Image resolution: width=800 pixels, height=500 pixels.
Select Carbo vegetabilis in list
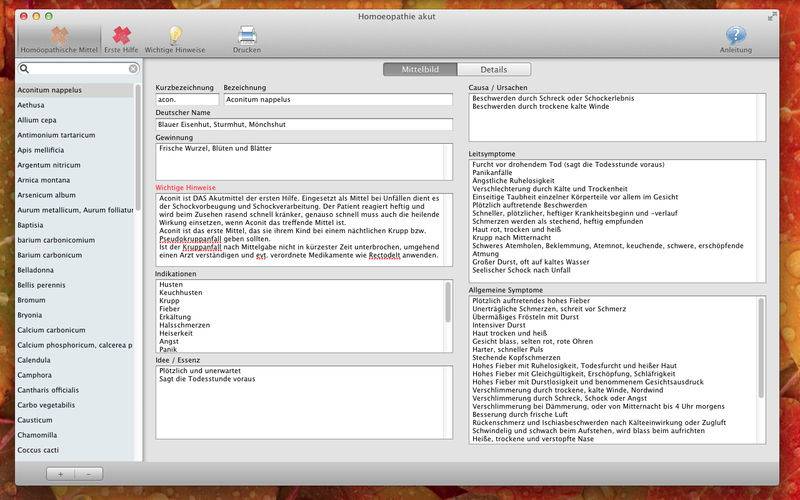pyautogui.click(x=75, y=405)
